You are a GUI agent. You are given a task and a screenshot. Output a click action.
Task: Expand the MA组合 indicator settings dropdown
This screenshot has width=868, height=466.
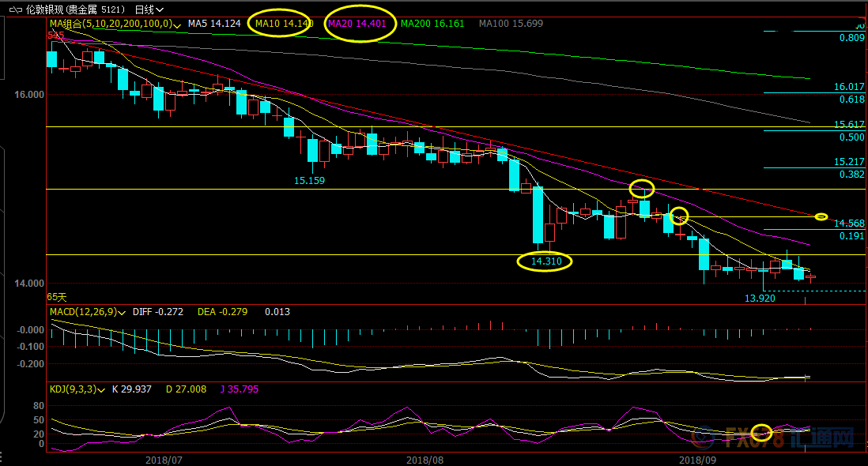coord(178,25)
